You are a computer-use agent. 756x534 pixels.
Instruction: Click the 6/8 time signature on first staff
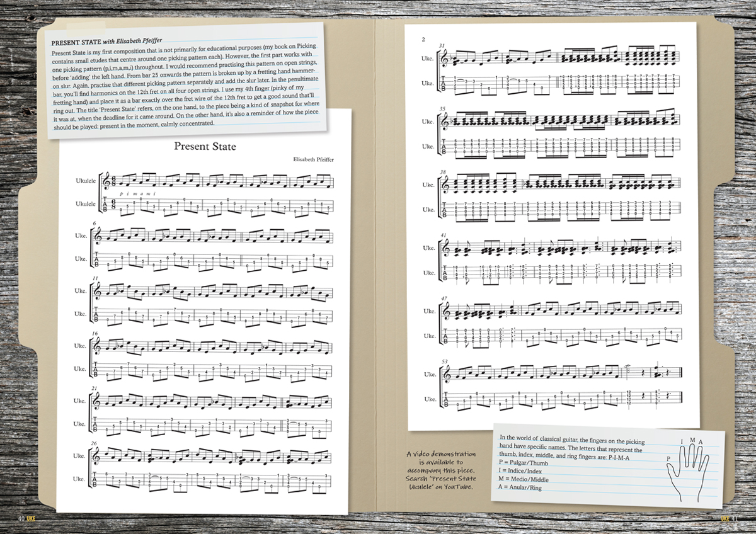coord(112,182)
